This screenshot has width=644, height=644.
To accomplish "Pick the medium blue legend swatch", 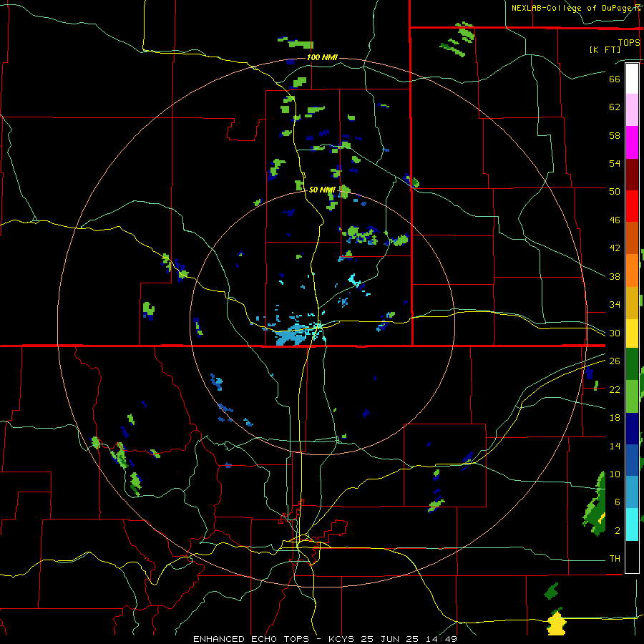I will (632, 460).
